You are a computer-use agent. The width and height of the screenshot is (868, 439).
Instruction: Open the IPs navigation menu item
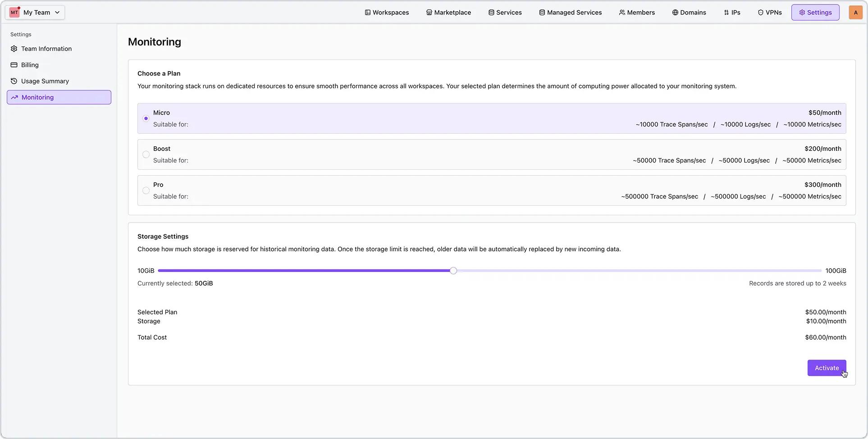(x=732, y=12)
